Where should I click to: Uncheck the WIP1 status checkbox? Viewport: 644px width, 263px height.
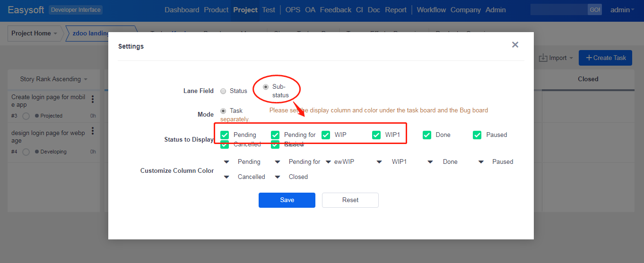[376, 135]
